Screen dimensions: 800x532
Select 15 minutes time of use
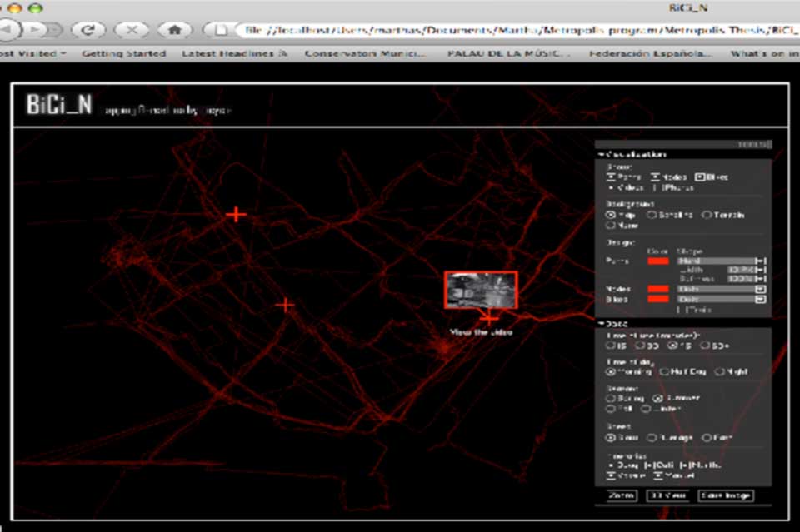point(610,346)
